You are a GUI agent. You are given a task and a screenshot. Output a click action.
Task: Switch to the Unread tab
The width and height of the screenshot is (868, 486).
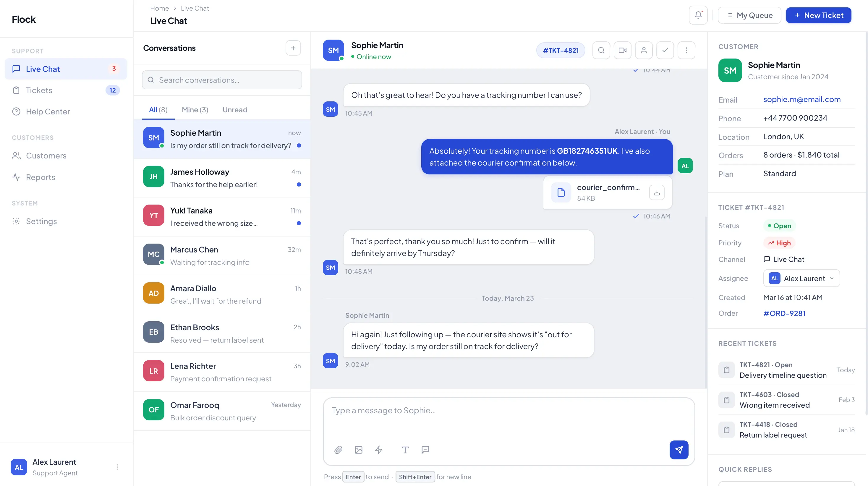click(x=235, y=110)
